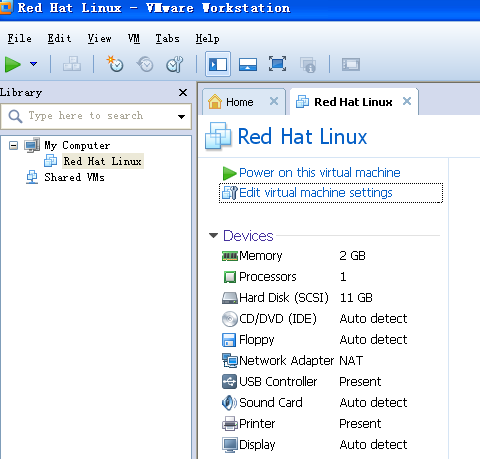
Task: Select the USB Controller row label
Action: [278, 382]
